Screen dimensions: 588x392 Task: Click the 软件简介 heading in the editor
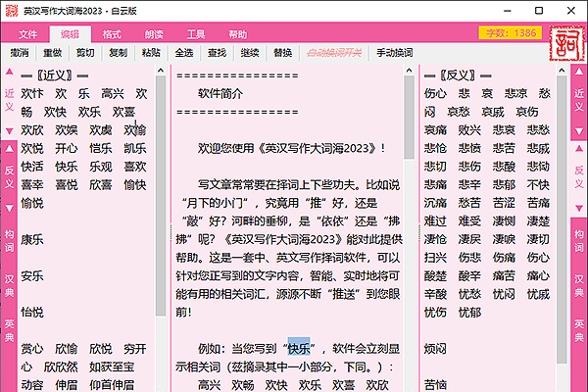pos(220,94)
